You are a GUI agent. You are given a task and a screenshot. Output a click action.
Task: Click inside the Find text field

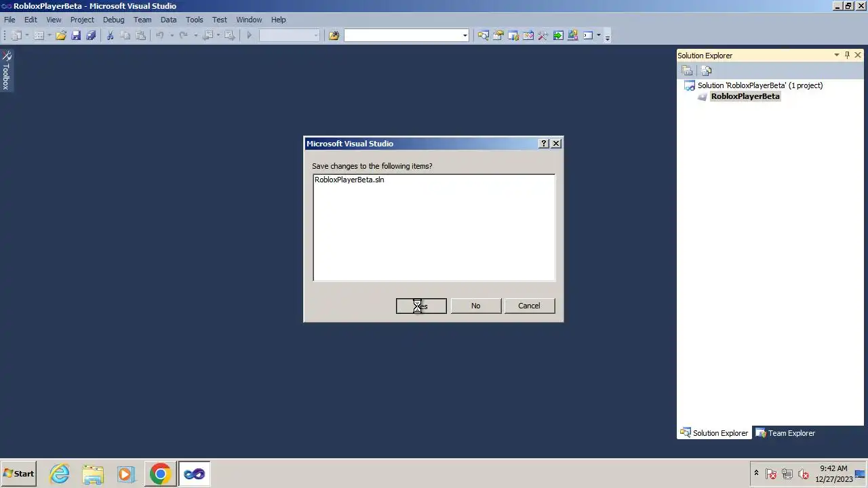point(402,35)
